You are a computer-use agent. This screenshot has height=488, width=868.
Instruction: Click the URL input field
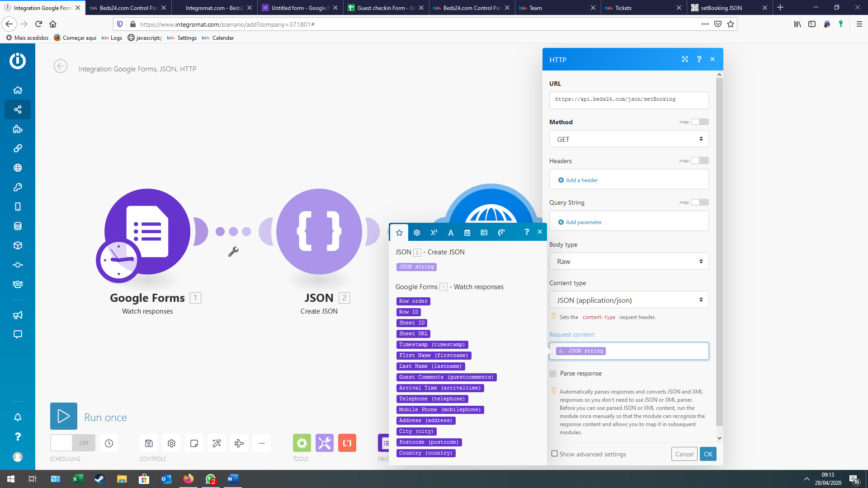point(629,100)
